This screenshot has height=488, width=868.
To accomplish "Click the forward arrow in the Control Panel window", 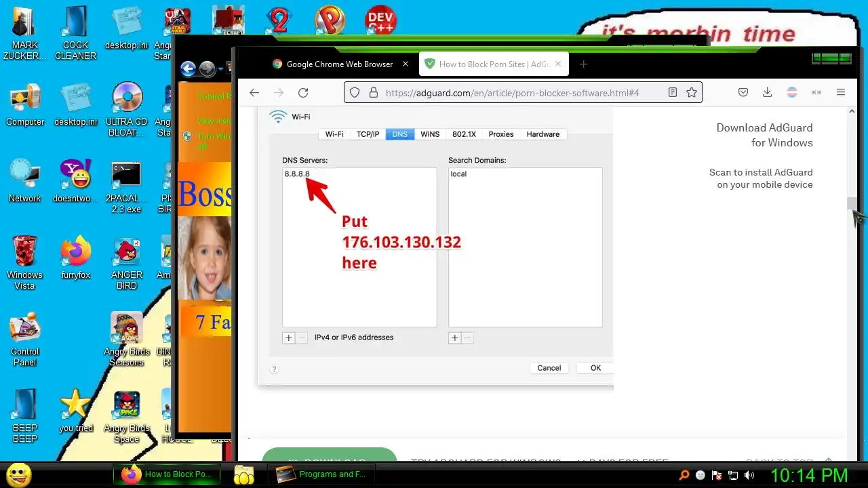I will (207, 68).
